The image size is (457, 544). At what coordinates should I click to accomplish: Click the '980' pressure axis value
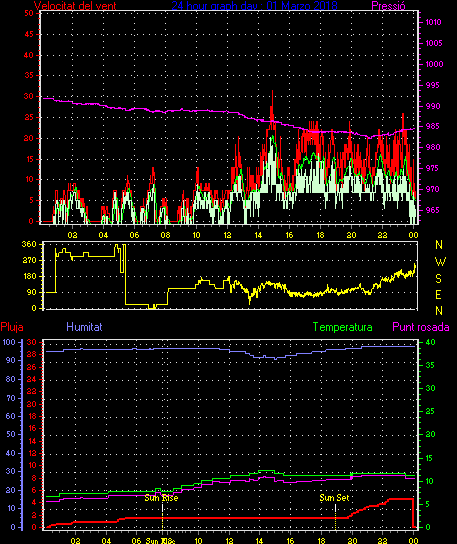pyautogui.click(x=433, y=147)
